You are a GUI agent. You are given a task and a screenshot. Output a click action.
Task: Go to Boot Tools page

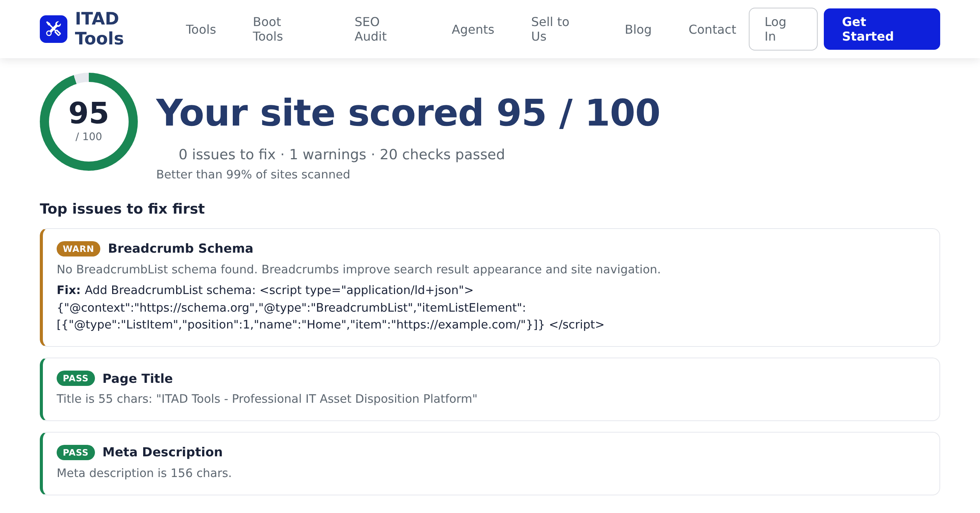[268, 29]
